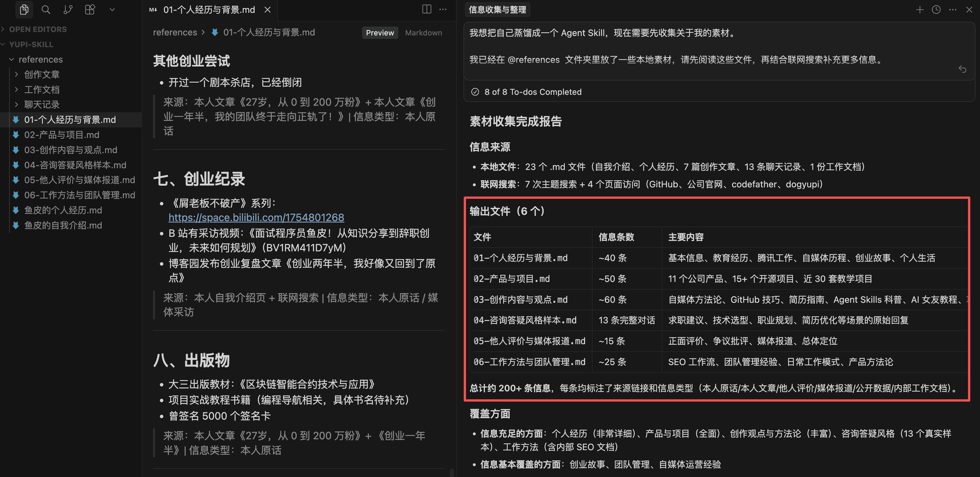Expand the 创作文章 folder

41,74
